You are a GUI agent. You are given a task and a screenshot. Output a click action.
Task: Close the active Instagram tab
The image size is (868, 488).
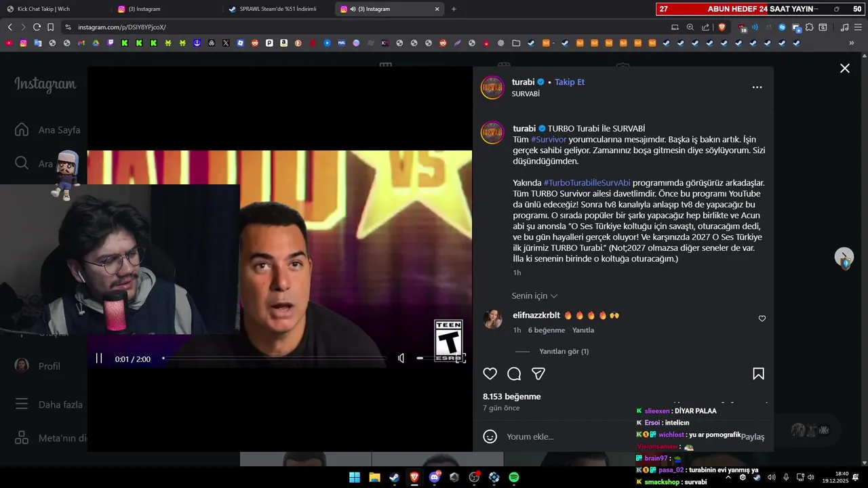tap(437, 9)
